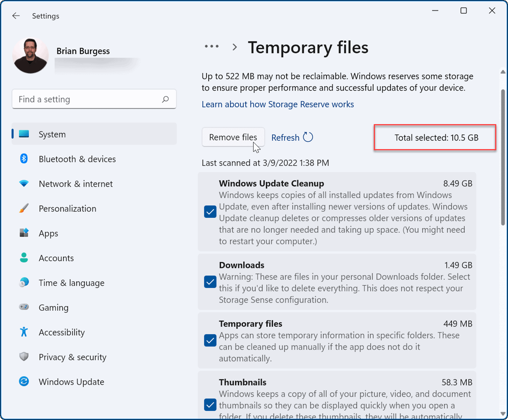508x420 pixels.
Task: Click the Accounts person icon
Action: pos(24,258)
